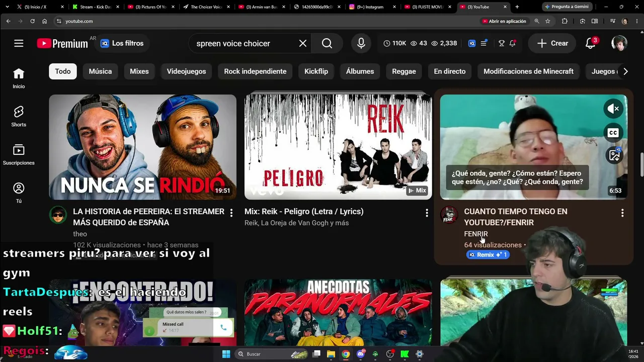Filter by Música chip
Viewport: 644px width, 362px height.
(x=100, y=71)
